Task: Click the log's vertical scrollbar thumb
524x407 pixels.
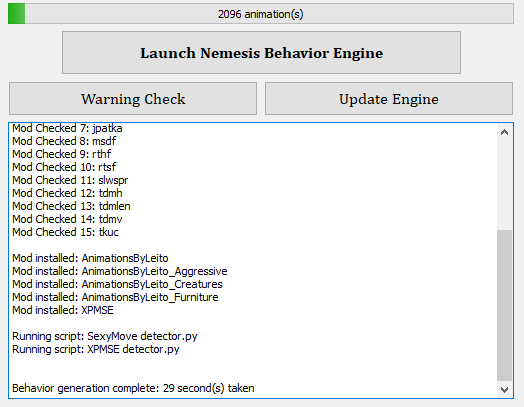Action: 505,305
